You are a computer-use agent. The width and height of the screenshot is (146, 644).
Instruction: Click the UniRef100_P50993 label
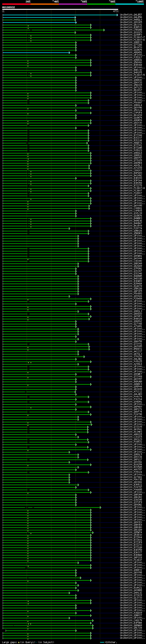coord(131,294)
